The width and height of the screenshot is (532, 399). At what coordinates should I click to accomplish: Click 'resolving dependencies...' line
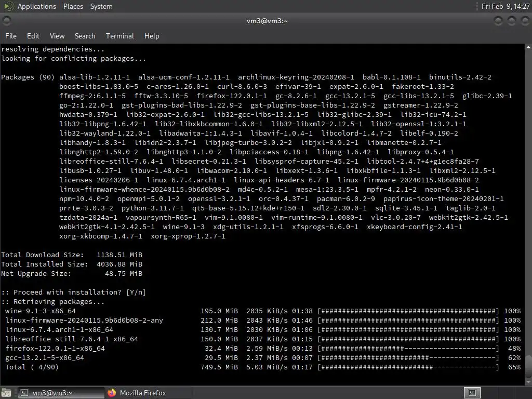pos(52,49)
